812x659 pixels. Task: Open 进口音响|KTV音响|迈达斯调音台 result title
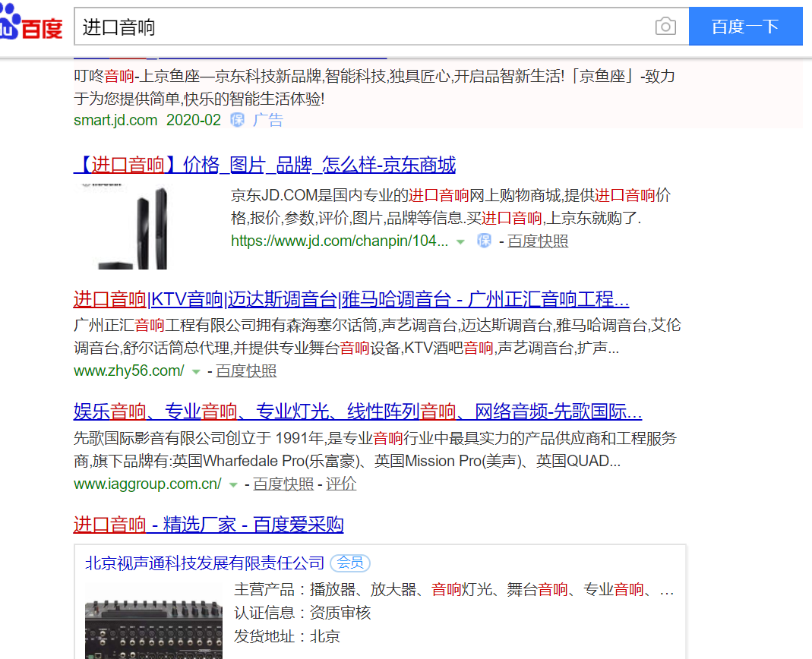click(x=351, y=299)
